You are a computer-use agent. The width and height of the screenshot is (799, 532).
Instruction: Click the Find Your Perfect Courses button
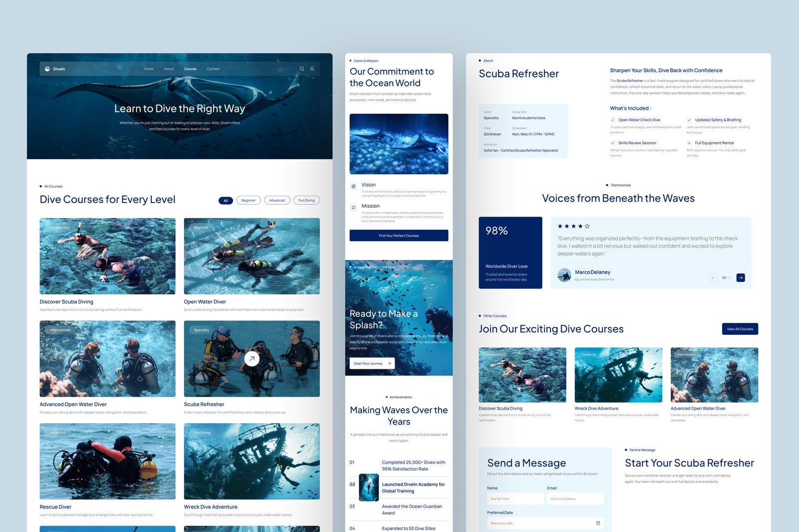click(x=399, y=236)
